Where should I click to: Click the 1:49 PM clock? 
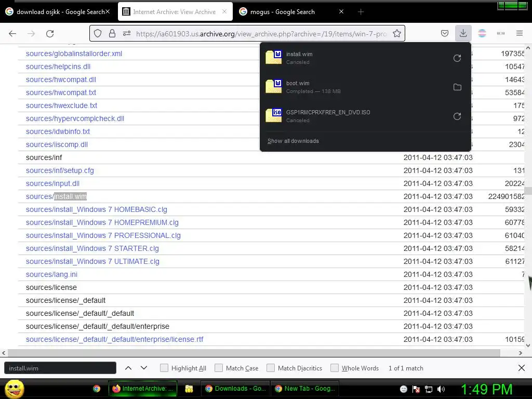[x=486, y=389]
